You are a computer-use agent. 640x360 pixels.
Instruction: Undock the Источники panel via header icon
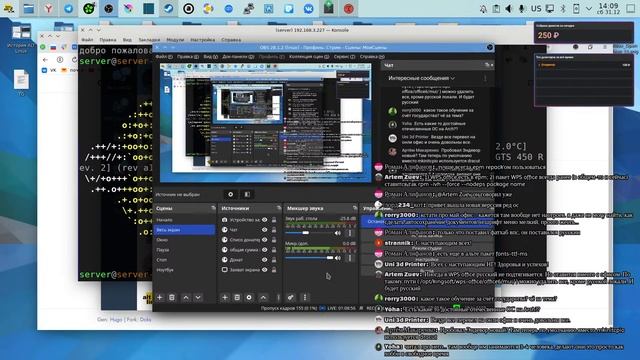point(279,208)
